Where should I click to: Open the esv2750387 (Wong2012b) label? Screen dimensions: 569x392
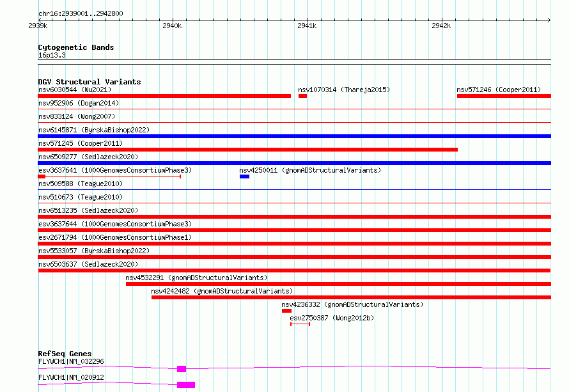332,318
